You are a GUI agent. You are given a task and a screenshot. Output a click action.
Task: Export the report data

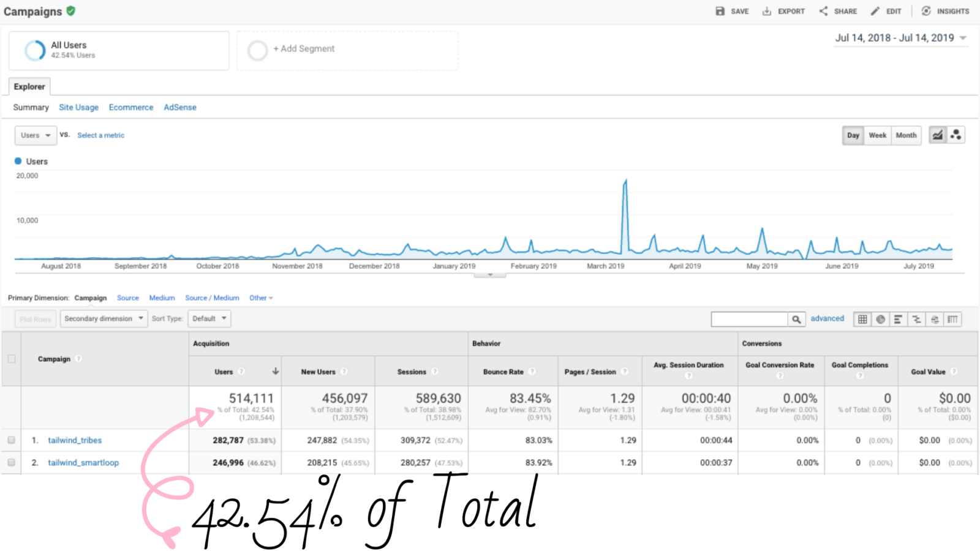[x=783, y=10]
